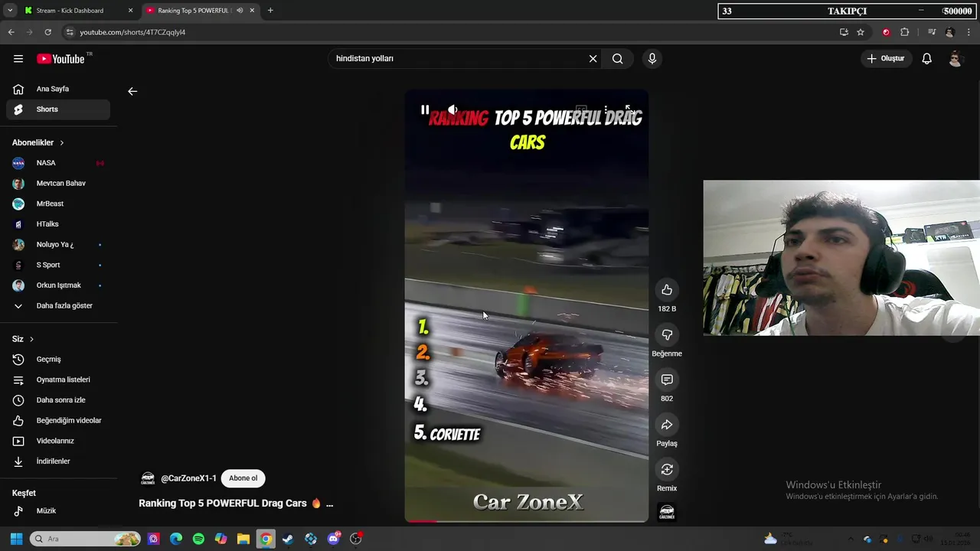Select Shorts in the sidebar
Viewport: 980px width, 551px height.
click(58, 109)
